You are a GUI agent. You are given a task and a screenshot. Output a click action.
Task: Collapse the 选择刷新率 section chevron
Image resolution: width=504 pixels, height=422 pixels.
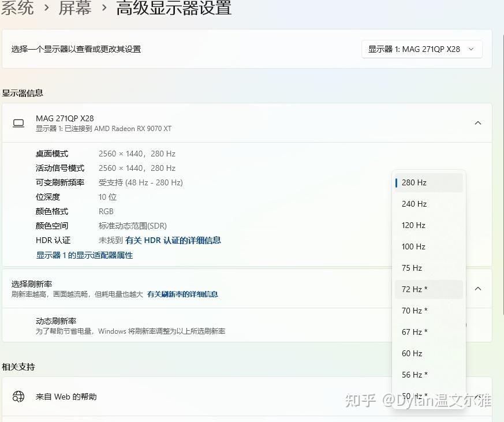coord(477,289)
